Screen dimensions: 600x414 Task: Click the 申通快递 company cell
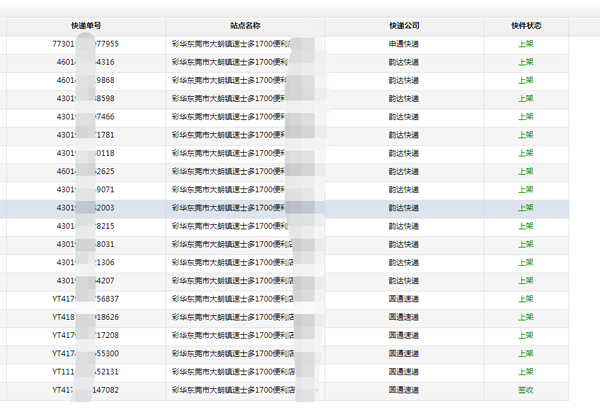coord(404,44)
